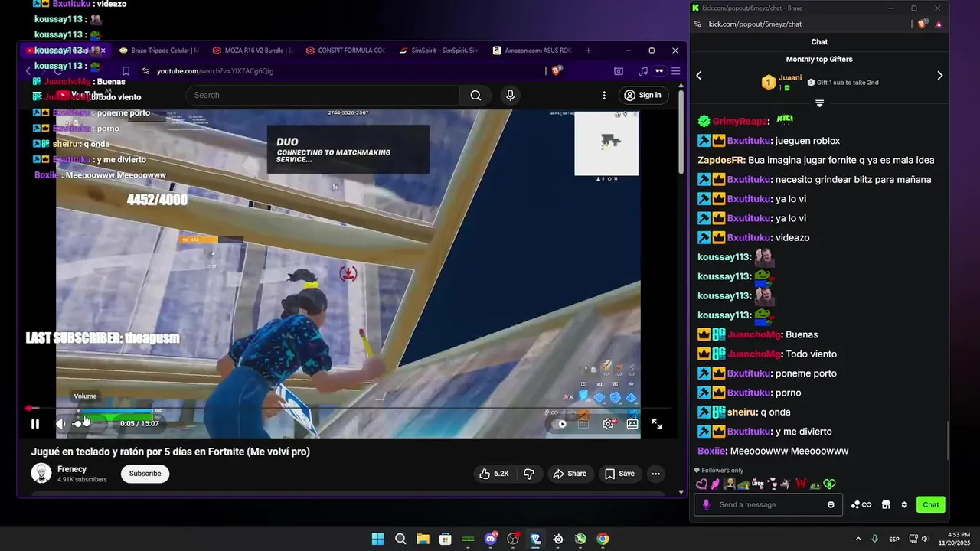Go to previous top gifter

click(x=698, y=75)
